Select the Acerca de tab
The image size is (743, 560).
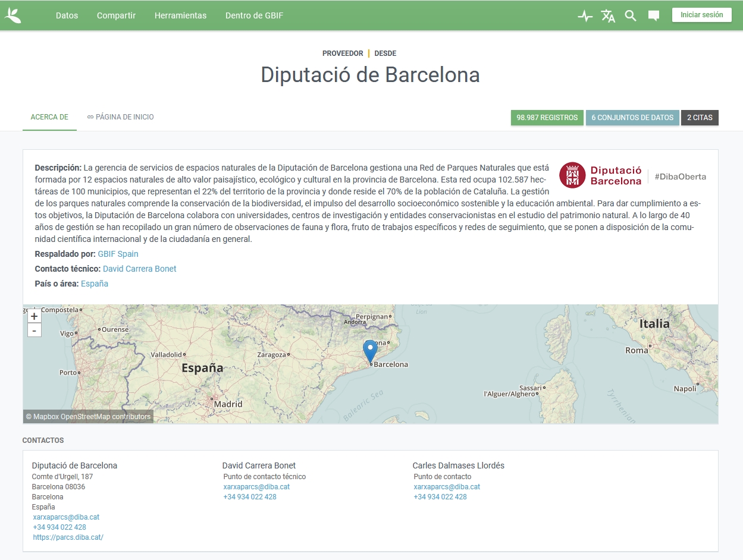click(x=49, y=117)
